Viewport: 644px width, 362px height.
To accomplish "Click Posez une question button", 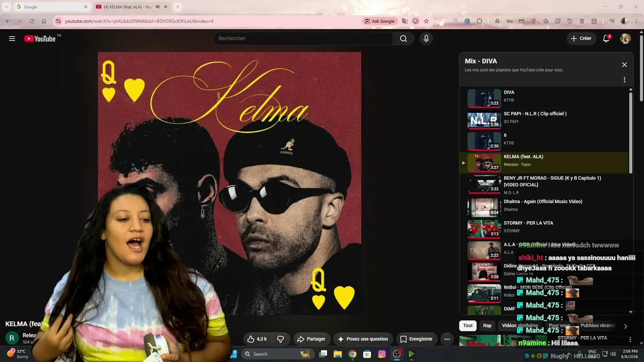I will pos(363,339).
